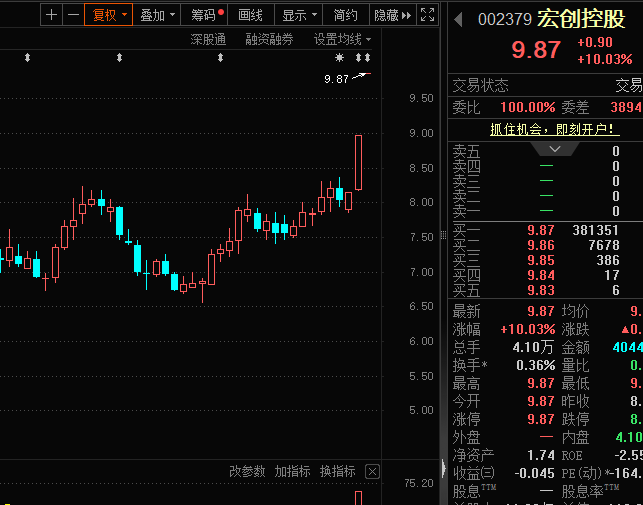Click the 抓住机会,即刻开户 link

tap(554, 129)
